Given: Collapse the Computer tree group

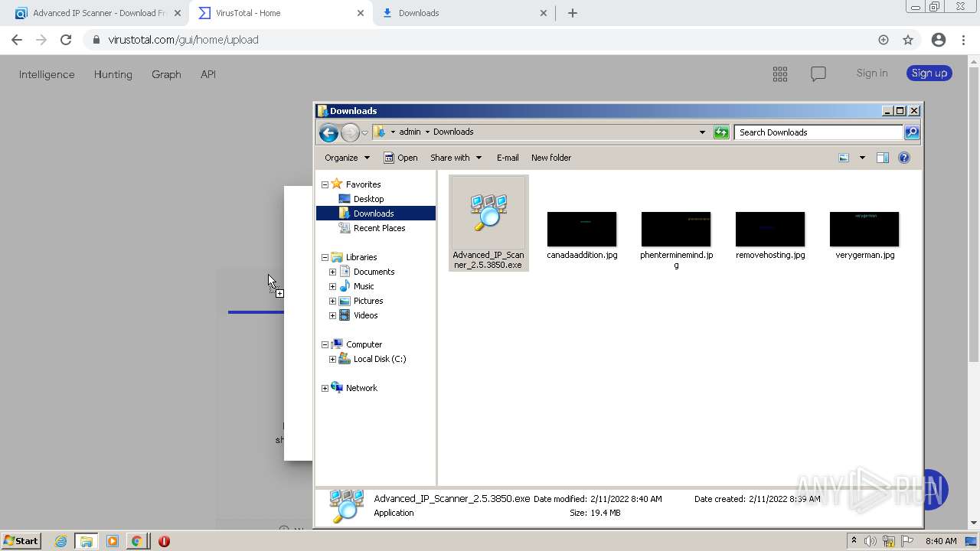Looking at the screenshot, I should (x=325, y=344).
